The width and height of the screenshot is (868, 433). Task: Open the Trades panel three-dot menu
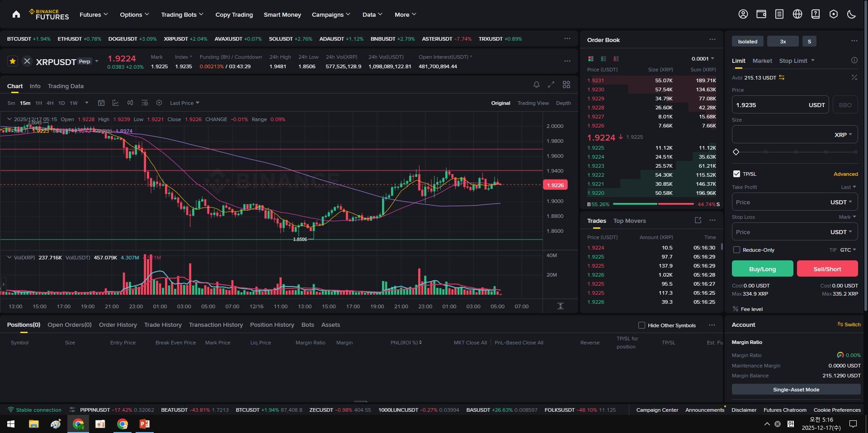[x=712, y=220]
